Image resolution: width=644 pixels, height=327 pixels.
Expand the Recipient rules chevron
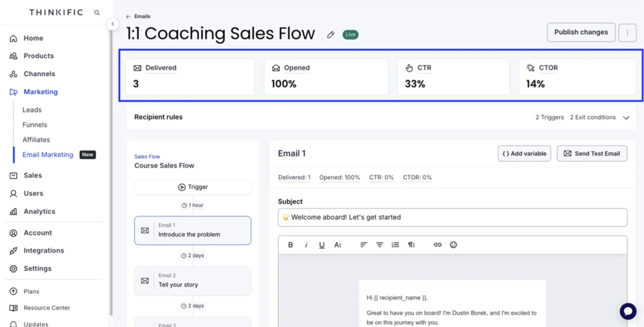click(626, 118)
